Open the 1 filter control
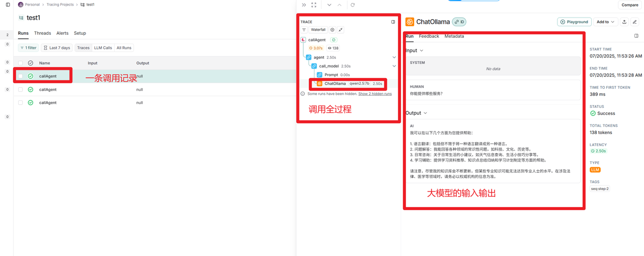This screenshot has width=644, height=256. [x=28, y=48]
